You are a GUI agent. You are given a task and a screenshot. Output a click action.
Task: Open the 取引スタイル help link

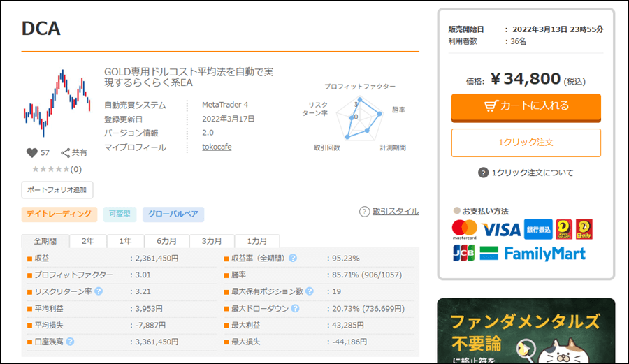tap(389, 212)
